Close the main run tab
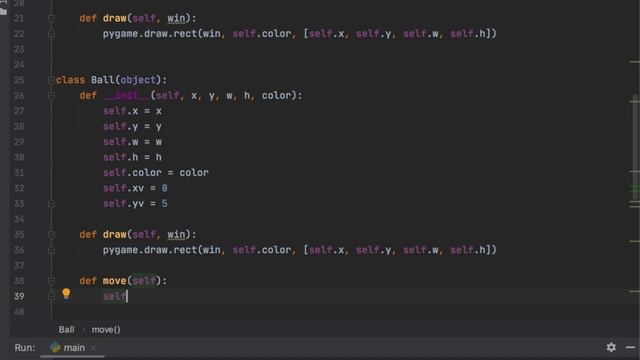 pyautogui.click(x=93, y=348)
